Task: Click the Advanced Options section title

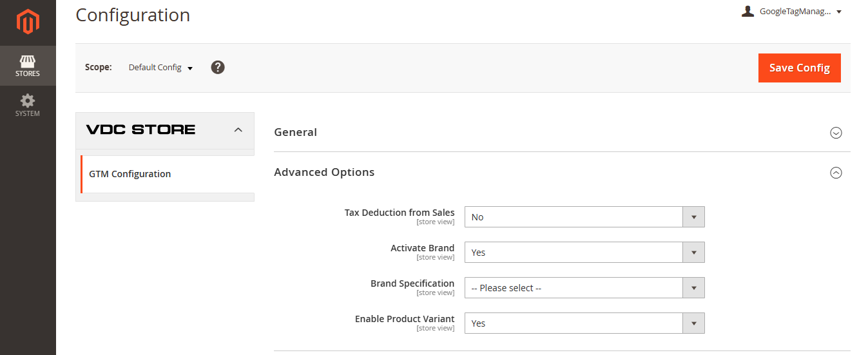Action: click(324, 172)
